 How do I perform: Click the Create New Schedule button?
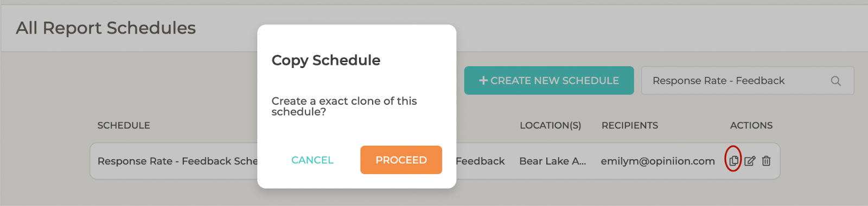point(549,80)
